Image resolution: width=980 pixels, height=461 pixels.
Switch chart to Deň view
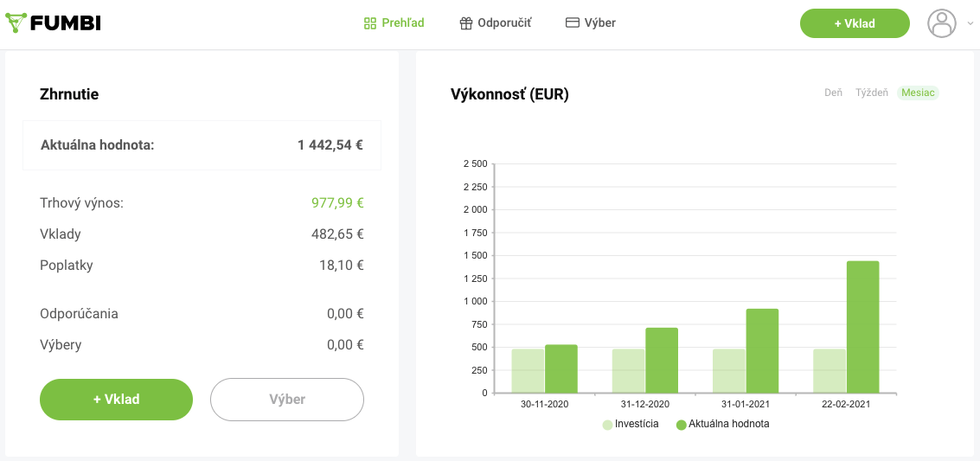click(x=833, y=93)
